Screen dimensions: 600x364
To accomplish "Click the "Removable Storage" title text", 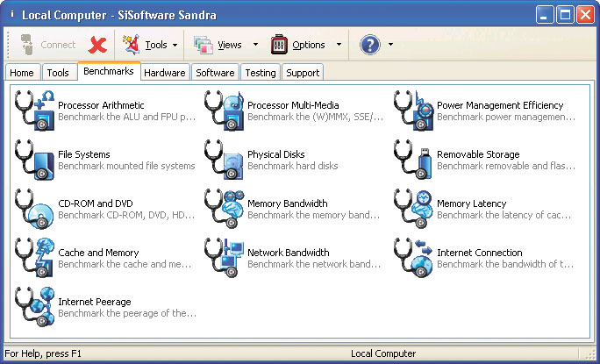I will point(478,154).
